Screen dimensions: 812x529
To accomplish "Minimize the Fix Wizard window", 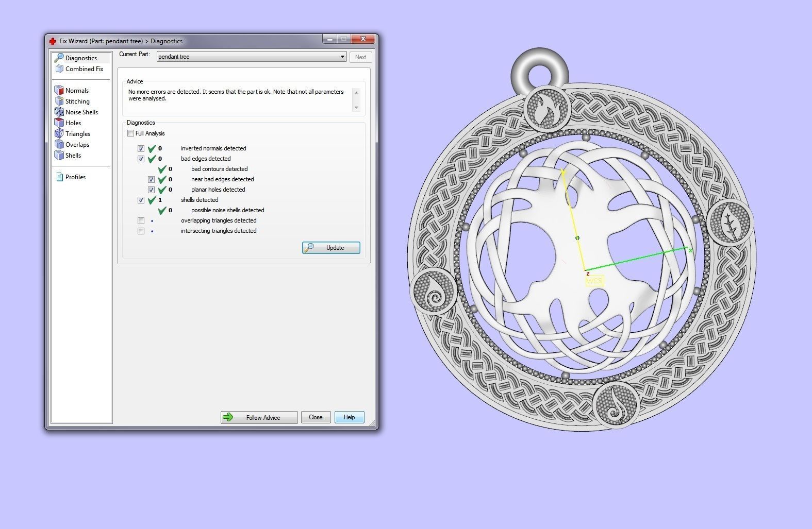I will (330, 39).
